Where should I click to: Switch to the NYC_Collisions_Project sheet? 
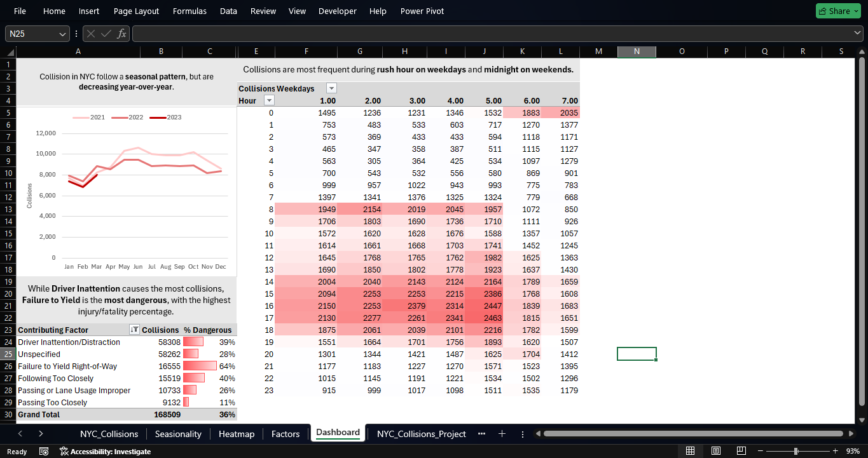[x=422, y=434]
